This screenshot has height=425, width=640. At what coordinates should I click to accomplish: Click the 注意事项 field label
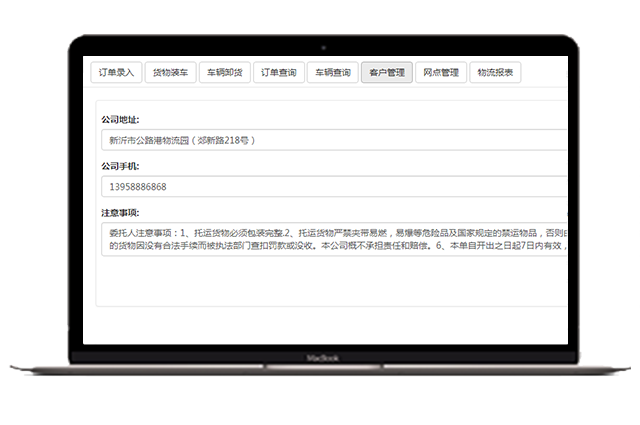pos(121,212)
